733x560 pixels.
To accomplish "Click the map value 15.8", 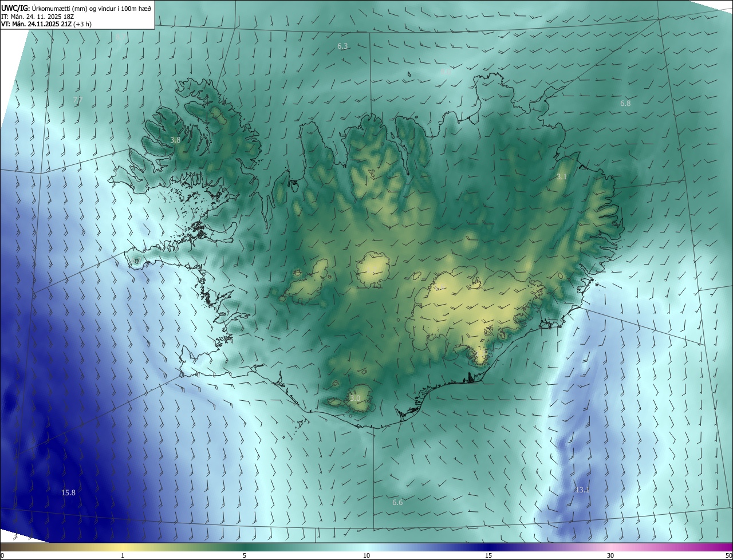I will [68, 492].
